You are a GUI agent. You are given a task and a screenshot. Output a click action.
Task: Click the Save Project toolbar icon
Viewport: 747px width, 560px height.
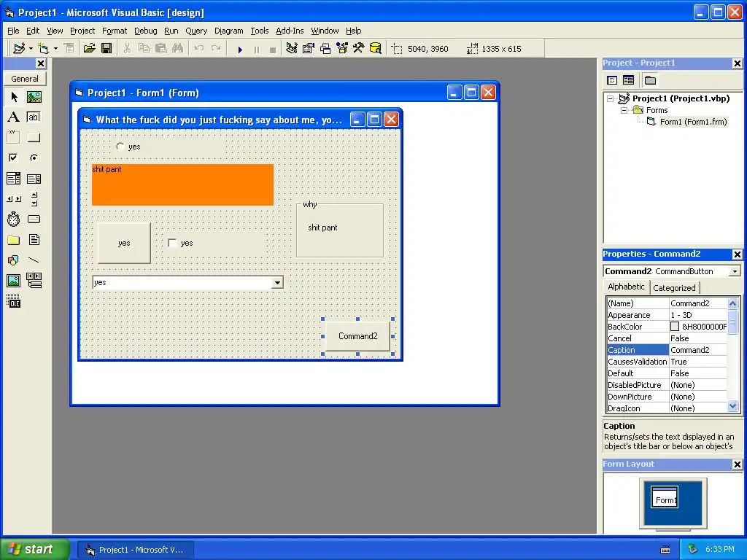(x=107, y=48)
